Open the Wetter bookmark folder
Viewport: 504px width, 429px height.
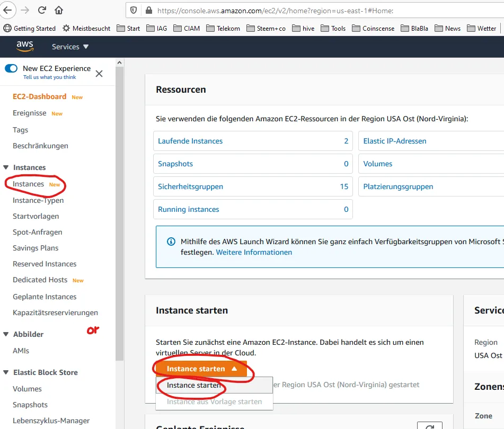click(482, 28)
